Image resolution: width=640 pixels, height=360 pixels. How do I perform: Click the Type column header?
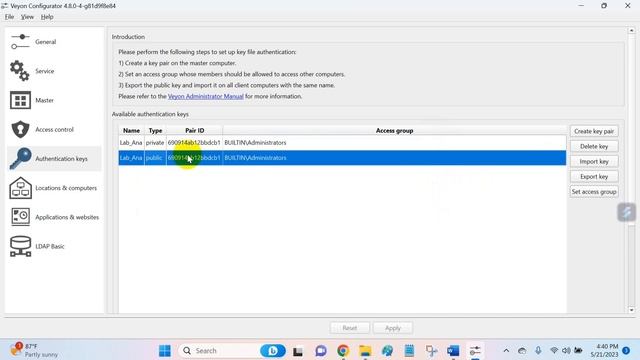155,130
